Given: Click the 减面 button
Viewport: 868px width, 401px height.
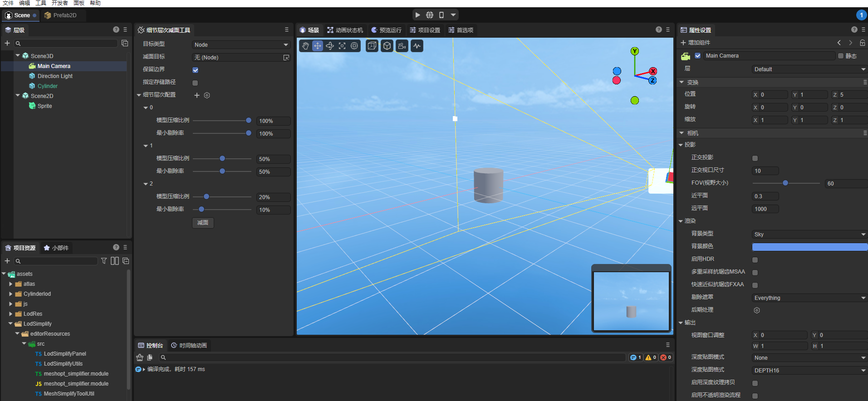Looking at the screenshot, I should pos(203,223).
